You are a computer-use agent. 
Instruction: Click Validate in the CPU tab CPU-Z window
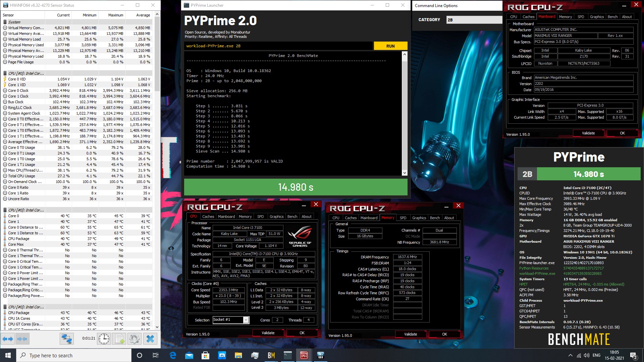(268, 333)
